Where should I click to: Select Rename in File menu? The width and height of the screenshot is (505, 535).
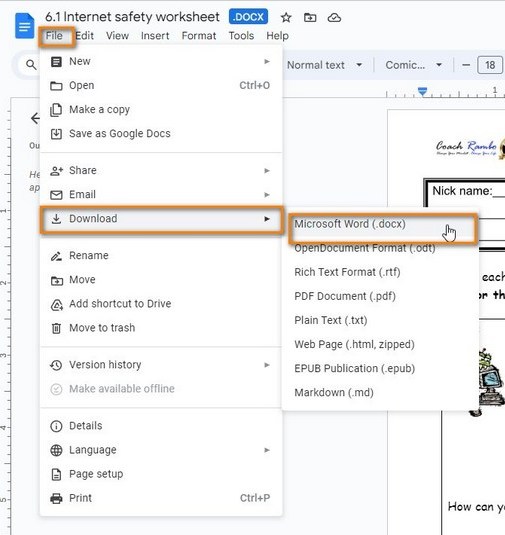click(x=161, y=256)
